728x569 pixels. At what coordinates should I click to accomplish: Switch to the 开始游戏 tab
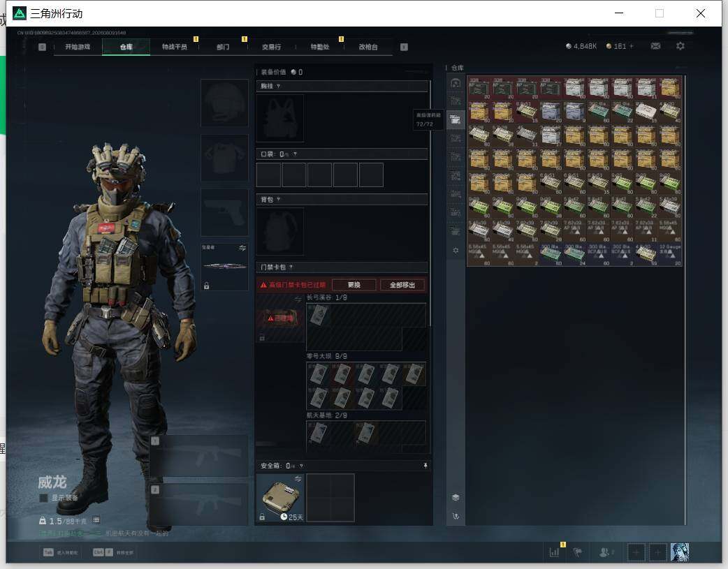pyautogui.click(x=78, y=47)
